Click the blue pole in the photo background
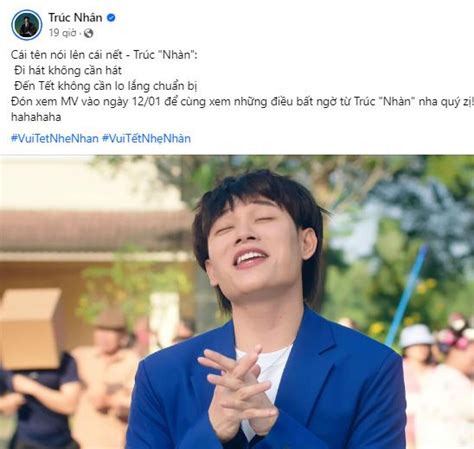The width and height of the screenshot is (474, 449). 406,295
